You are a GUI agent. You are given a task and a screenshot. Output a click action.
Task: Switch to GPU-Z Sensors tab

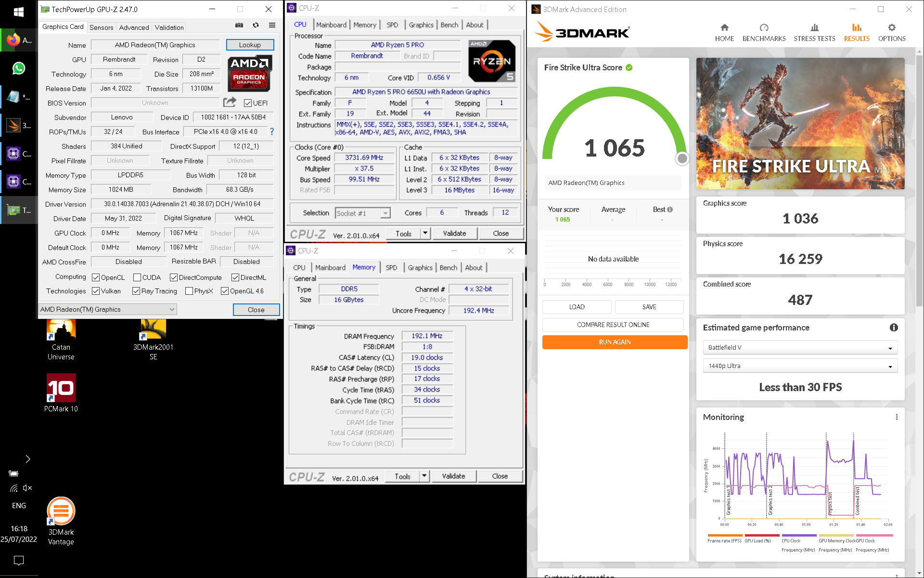101,27
